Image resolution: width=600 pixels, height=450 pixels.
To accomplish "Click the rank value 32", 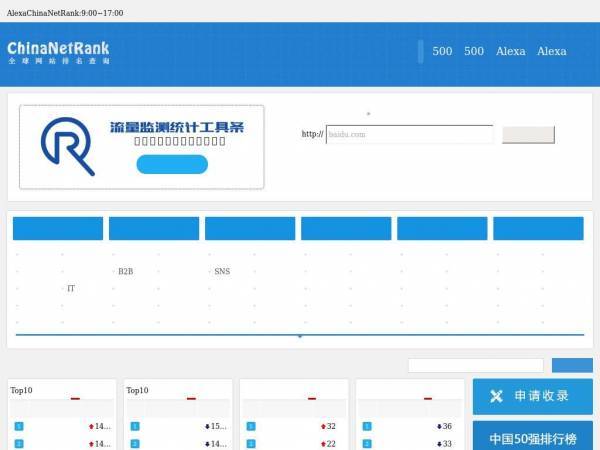I will tap(331, 426).
